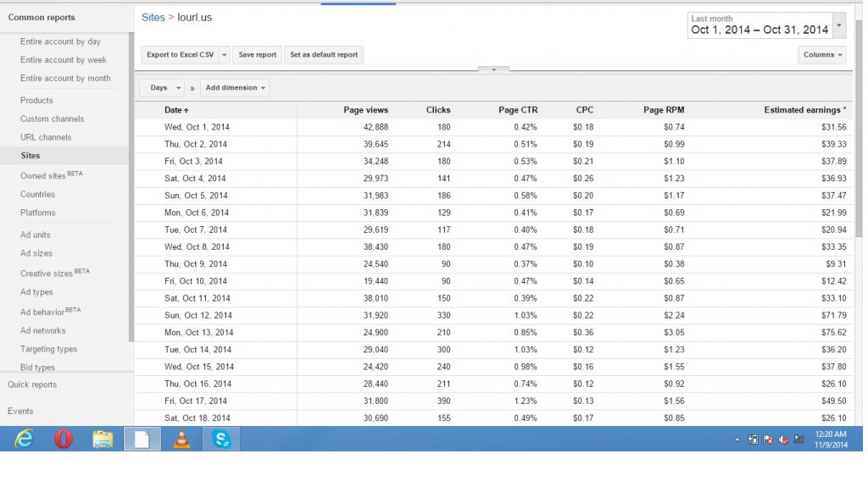
Task: Open Entire account by month report
Action: pyautogui.click(x=65, y=78)
